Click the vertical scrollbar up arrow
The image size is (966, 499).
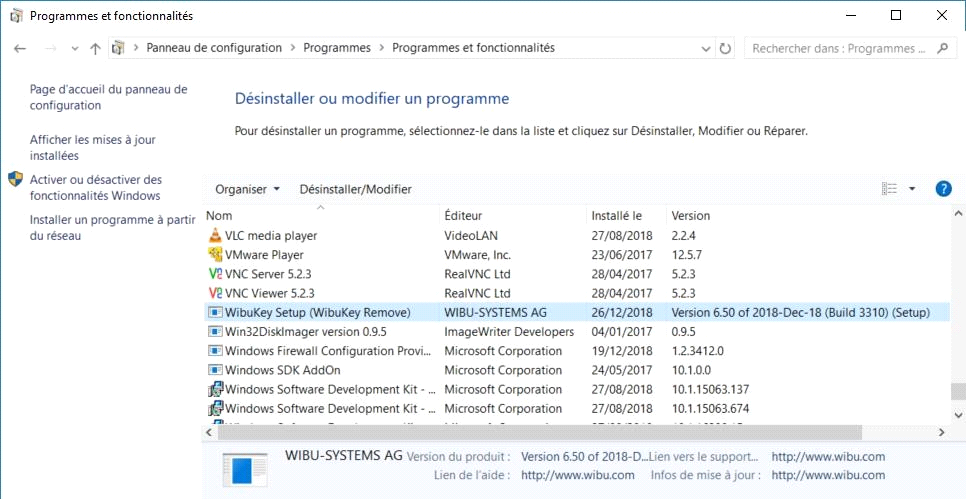coord(957,214)
